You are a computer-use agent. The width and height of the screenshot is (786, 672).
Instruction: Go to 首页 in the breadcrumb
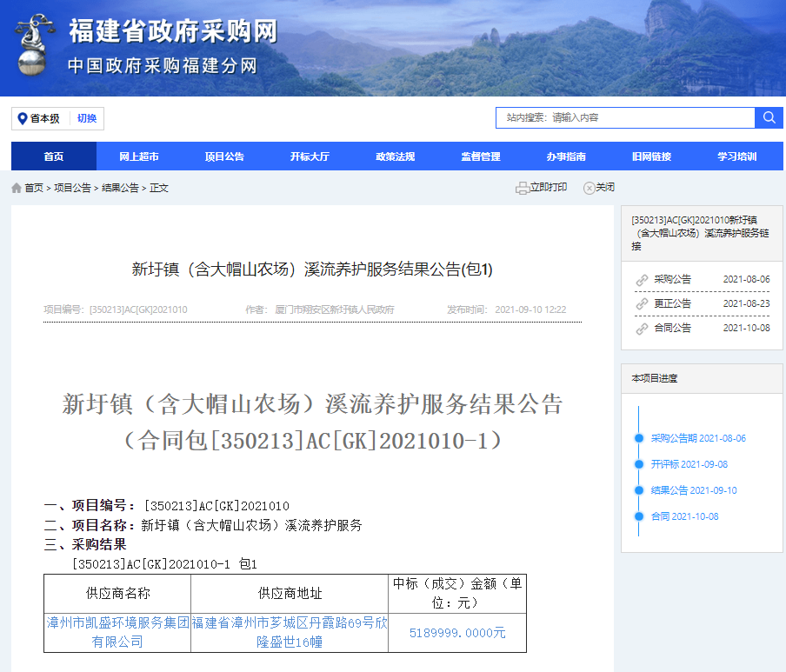click(x=34, y=188)
